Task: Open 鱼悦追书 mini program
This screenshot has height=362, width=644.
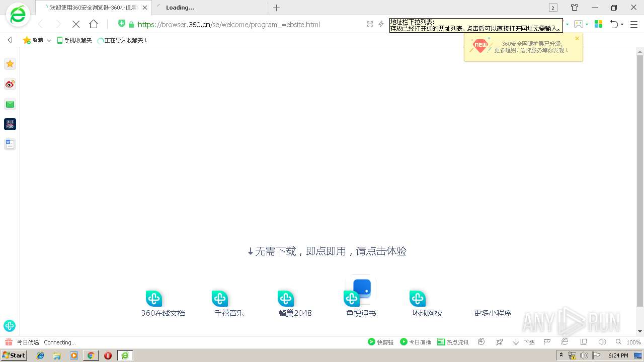Action: coord(361,297)
